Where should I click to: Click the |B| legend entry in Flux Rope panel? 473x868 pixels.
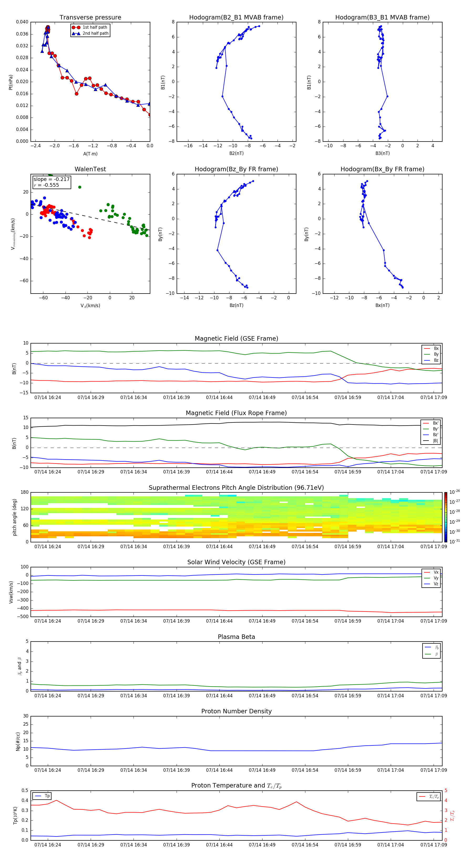point(431,441)
